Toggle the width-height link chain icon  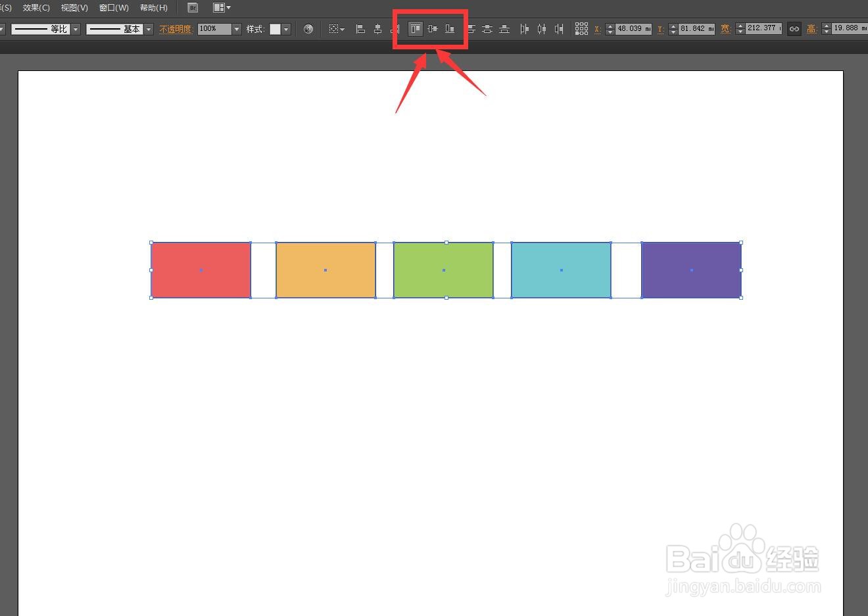794,28
